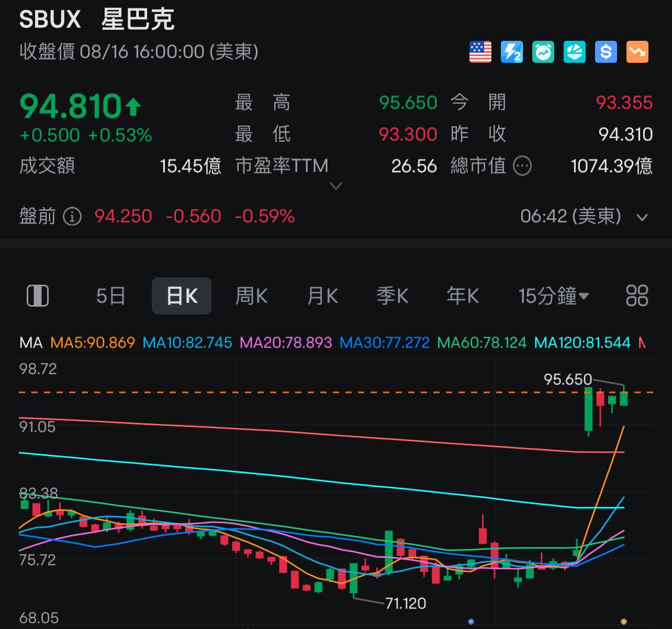Tap the teal fractional shares icon
The width and height of the screenshot is (672, 629).
(574, 52)
